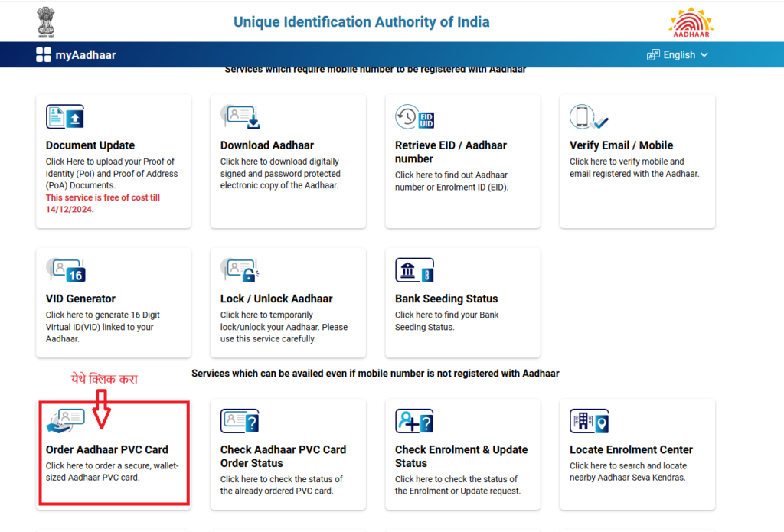This screenshot has width=784, height=532.
Task: Click the Document Update PoI/PoA description text
Action: pyautogui.click(x=112, y=174)
